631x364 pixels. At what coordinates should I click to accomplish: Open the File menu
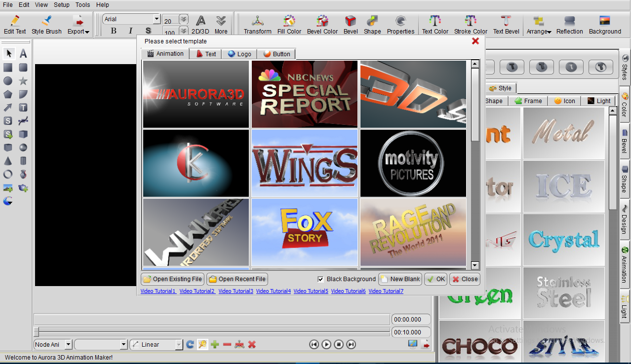pyautogui.click(x=8, y=4)
